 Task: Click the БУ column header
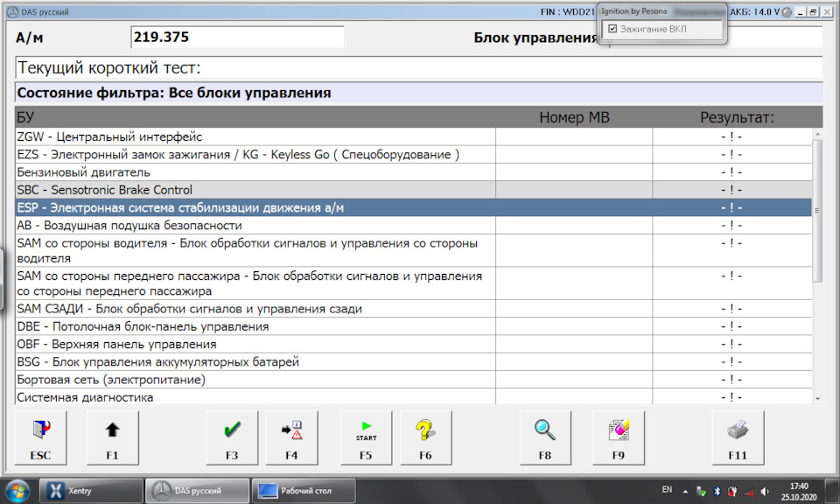(255, 117)
